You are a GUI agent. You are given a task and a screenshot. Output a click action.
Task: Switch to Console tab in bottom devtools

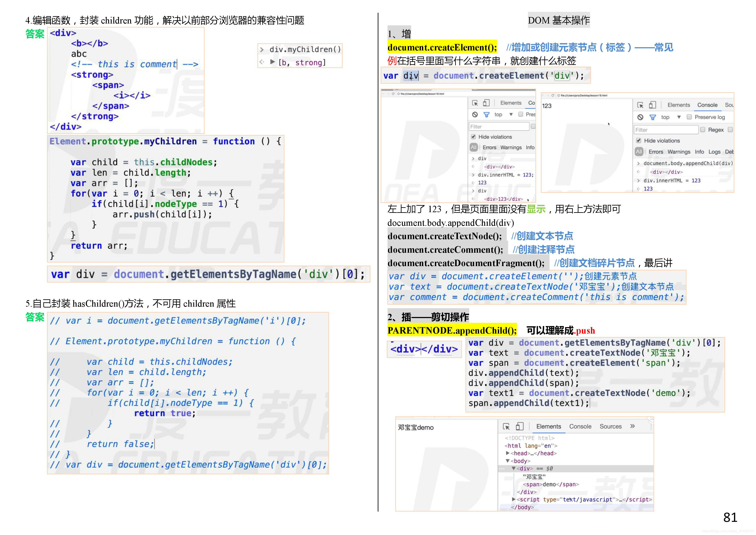pyautogui.click(x=580, y=427)
